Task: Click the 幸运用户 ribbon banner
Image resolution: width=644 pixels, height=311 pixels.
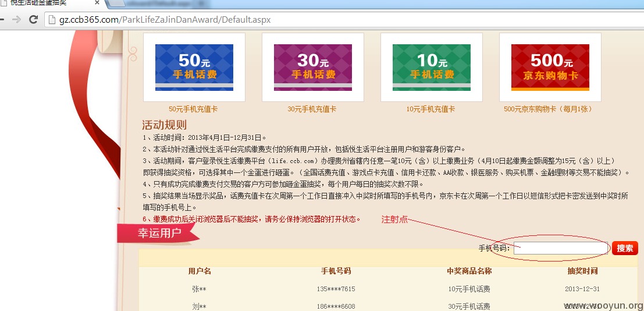Action: (158, 233)
